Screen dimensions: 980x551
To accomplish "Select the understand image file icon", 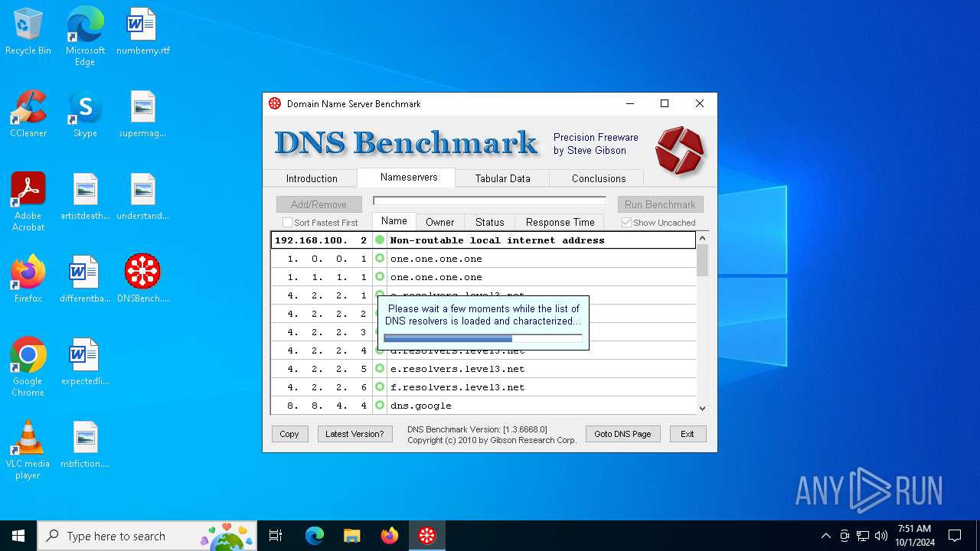I will click(x=143, y=197).
